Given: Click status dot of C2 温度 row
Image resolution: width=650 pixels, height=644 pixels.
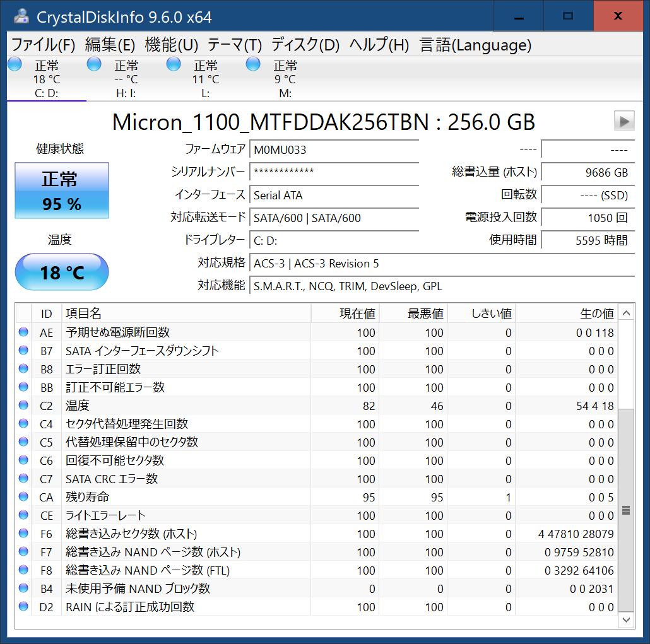Looking at the screenshot, I should point(23,405).
